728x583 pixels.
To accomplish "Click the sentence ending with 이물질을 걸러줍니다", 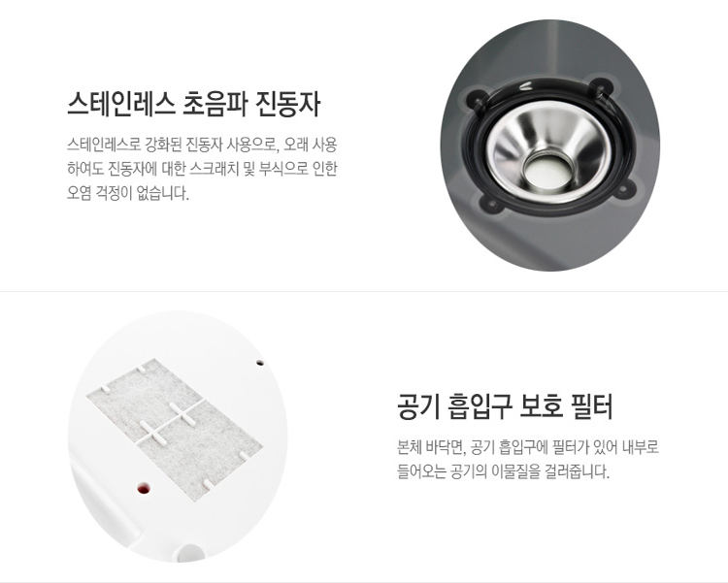I will coord(503,471).
